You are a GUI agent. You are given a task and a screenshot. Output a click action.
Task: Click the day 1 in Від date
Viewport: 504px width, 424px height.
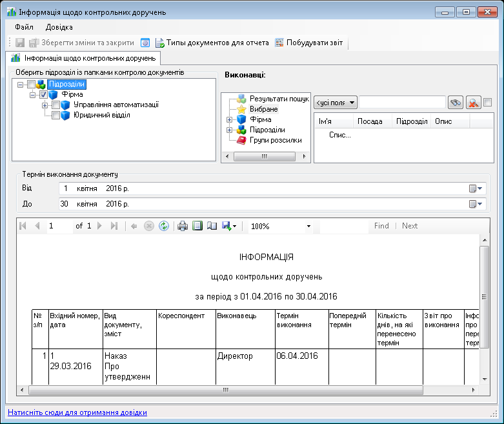pos(66,188)
